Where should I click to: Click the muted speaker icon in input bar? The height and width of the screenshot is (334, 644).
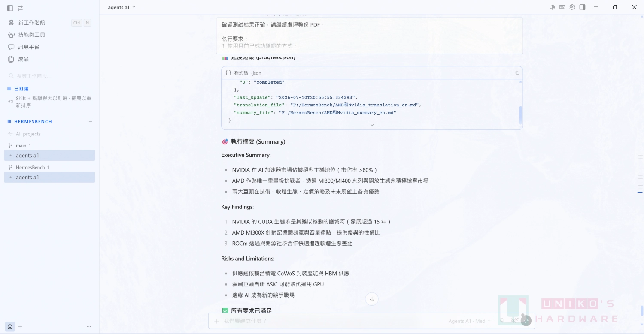click(514, 321)
